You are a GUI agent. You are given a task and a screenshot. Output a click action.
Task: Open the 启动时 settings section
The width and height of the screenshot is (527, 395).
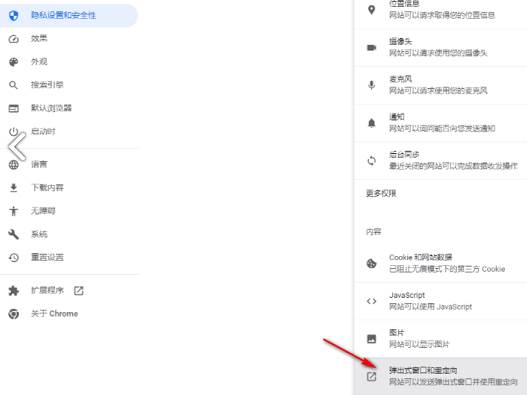pyautogui.click(x=69, y=131)
